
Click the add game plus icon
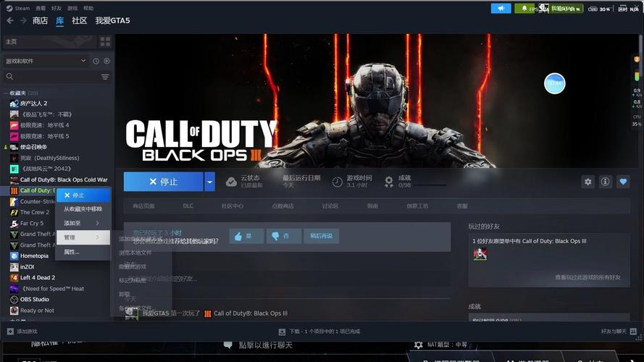[x=10, y=331]
